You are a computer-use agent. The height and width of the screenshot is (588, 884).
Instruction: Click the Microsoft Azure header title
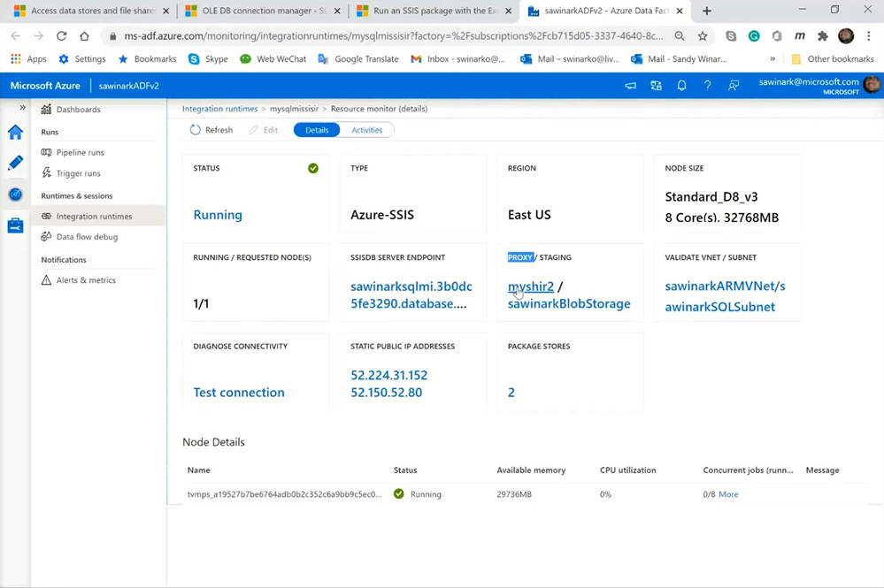45,86
